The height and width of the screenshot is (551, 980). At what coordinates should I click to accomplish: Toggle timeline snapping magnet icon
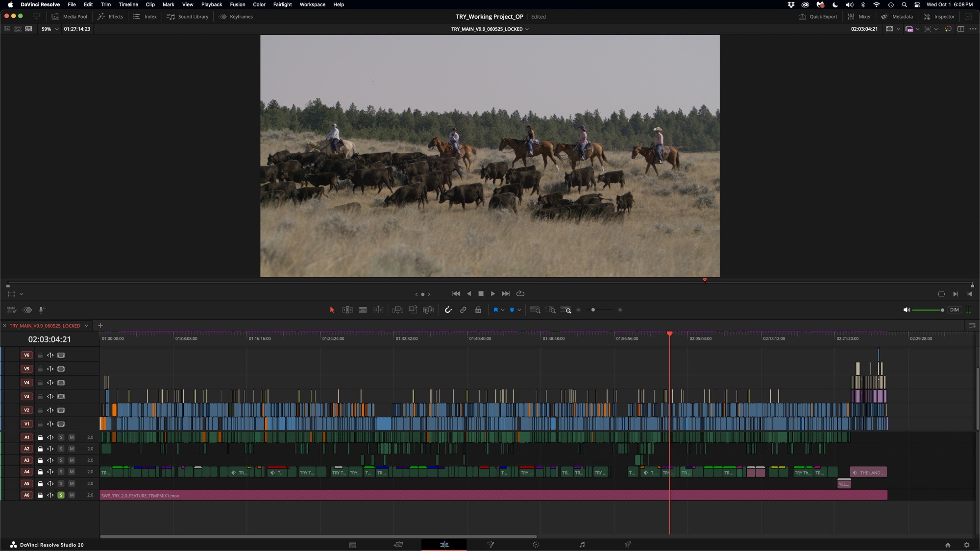point(448,310)
